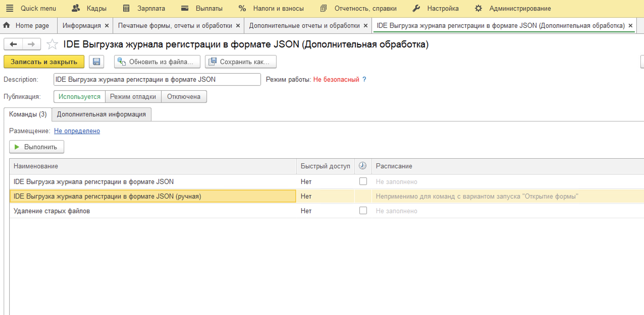Image resolution: width=644 pixels, height=315 pixels.
Task: Enable schedule checkbox for Удаление старых файлов
Action: pyautogui.click(x=363, y=211)
